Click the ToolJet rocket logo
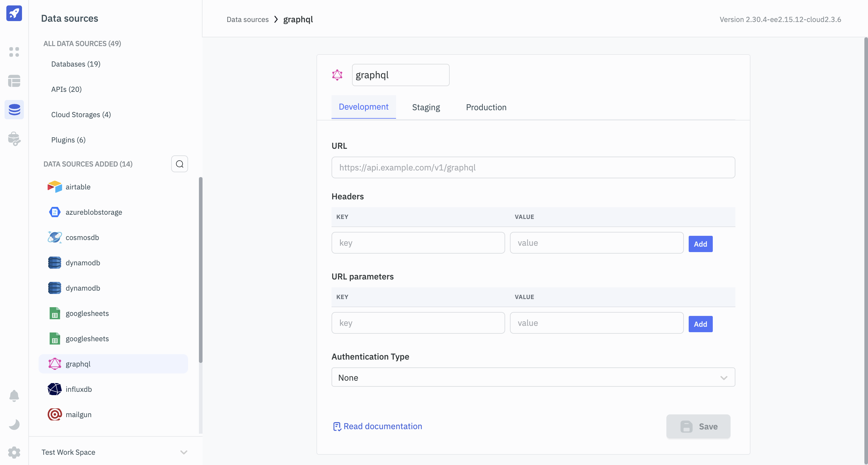 pyautogui.click(x=14, y=14)
